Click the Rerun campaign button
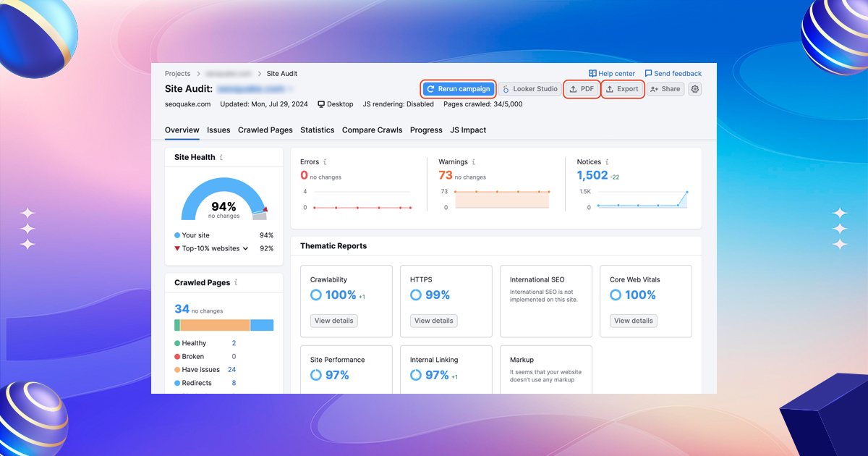This screenshot has width=868, height=456. [x=458, y=88]
